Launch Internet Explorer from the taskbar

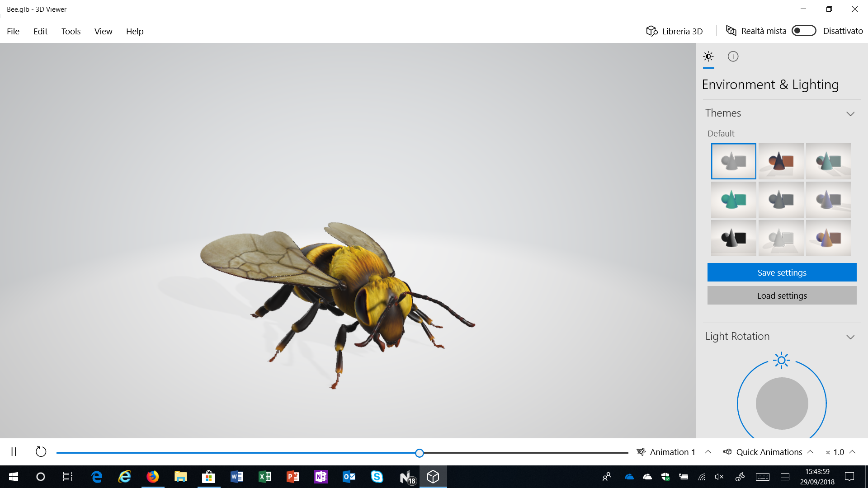pos(125,477)
